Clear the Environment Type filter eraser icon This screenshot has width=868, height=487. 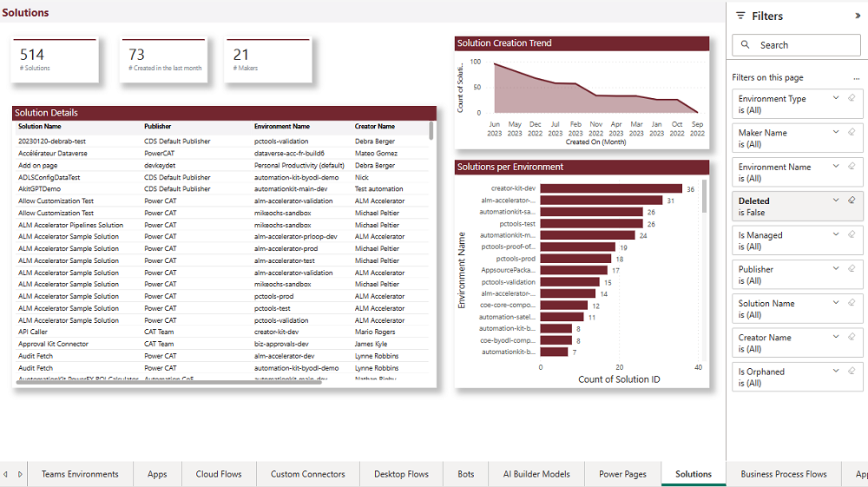coord(852,98)
